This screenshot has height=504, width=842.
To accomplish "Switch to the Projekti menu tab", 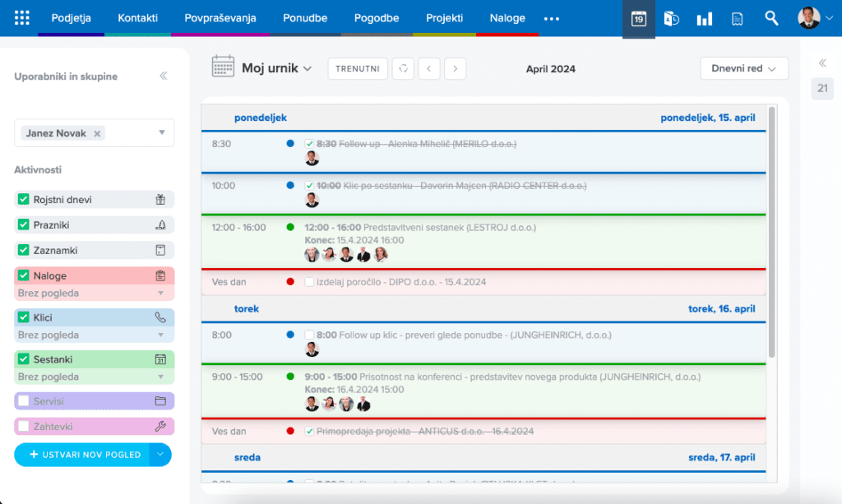I will tap(444, 18).
